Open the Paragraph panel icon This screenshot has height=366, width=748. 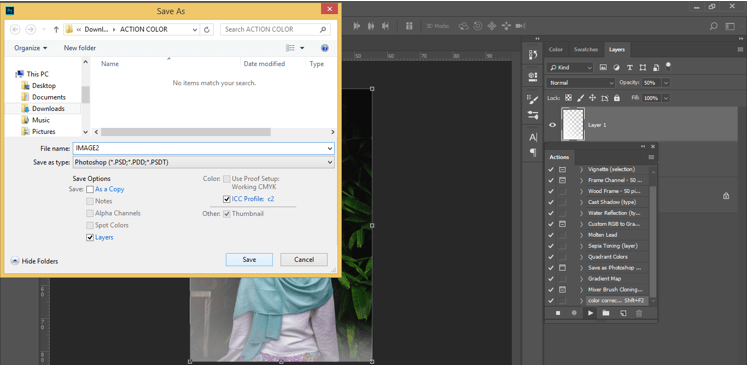(533, 152)
